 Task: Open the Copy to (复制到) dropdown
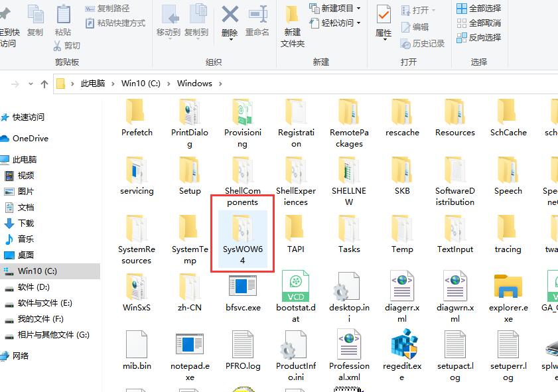(196, 21)
